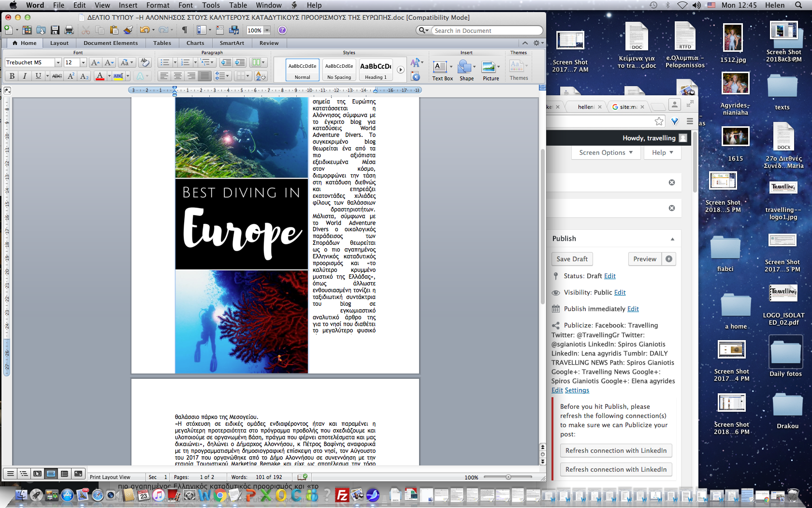Open the Word Help purple question icon
Screen dimensions: 812x508
(282, 30)
